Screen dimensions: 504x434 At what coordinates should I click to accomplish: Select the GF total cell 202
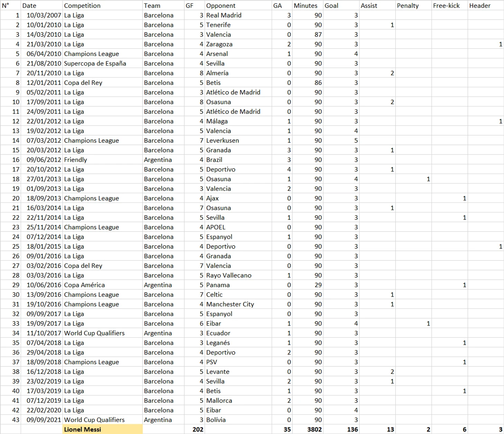(x=194, y=430)
